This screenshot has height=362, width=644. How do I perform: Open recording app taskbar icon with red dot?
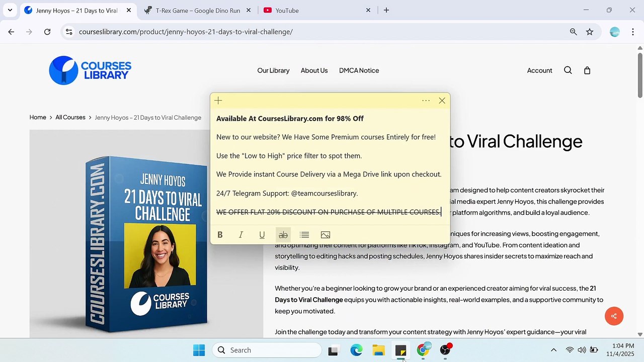pos(446,350)
